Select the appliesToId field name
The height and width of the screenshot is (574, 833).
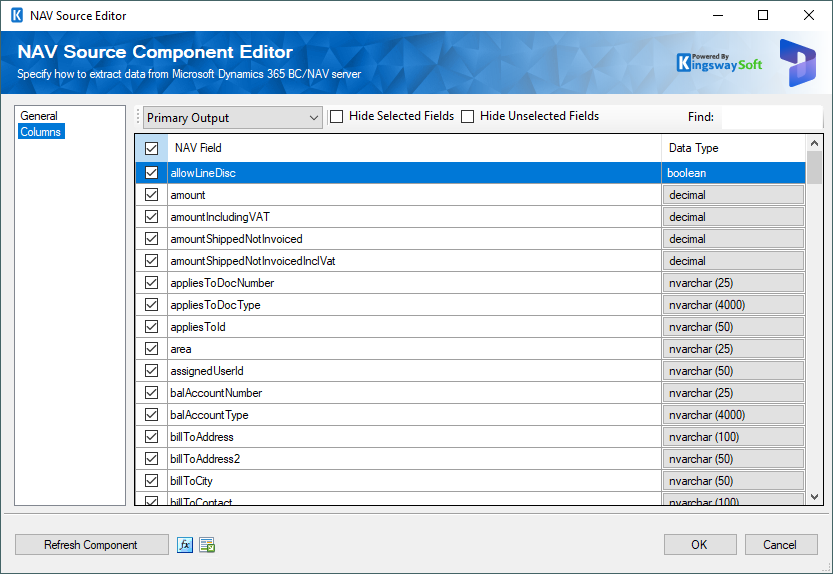tap(198, 327)
